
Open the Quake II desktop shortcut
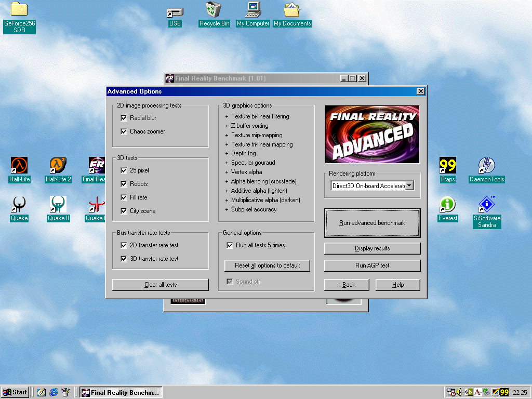tap(58, 205)
